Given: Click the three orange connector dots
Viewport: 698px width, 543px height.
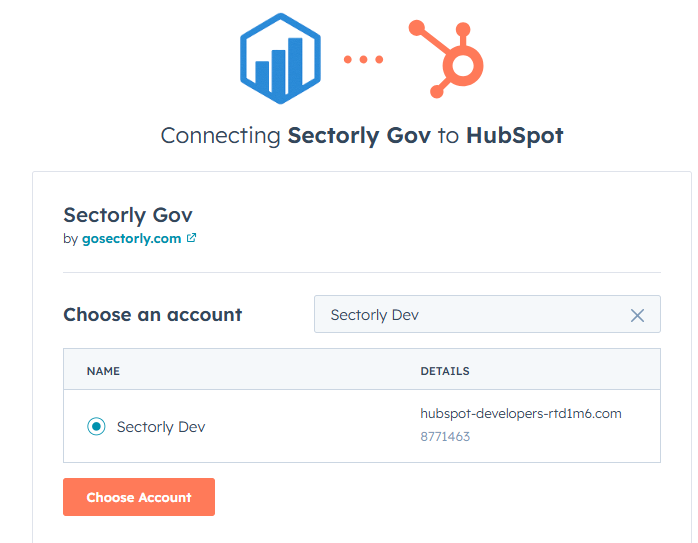Looking at the screenshot, I should [x=364, y=60].
